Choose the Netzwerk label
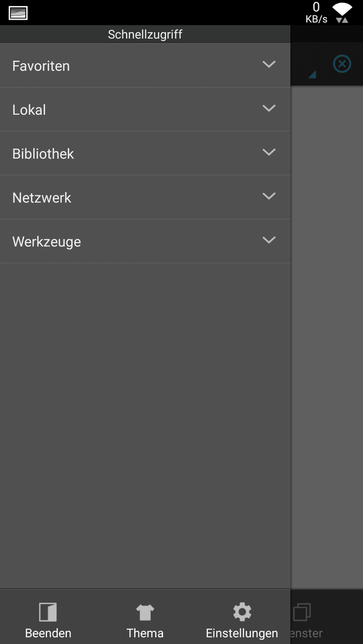 [x=42, y=197]
